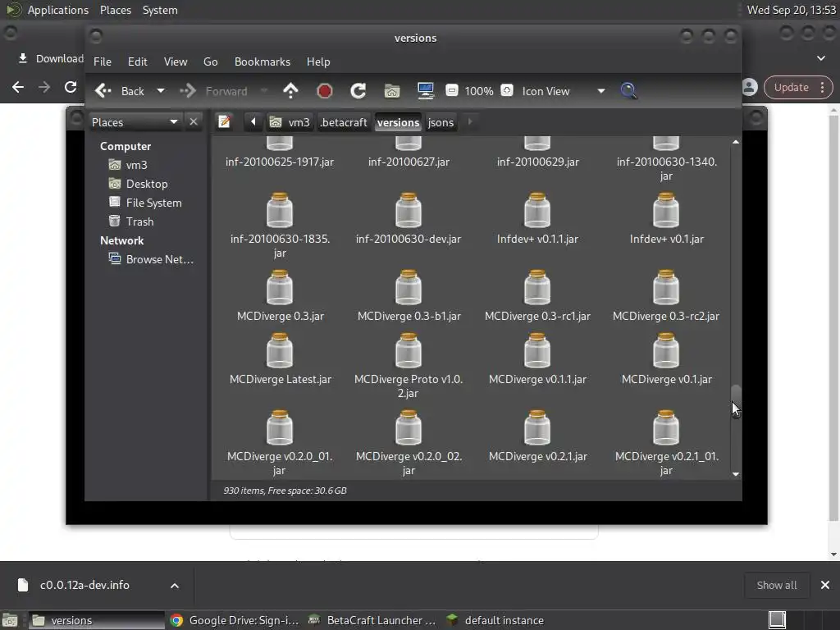Viewport: 840px width, 630px height.
Task: Open the File menu
Action: pos(103,62)
